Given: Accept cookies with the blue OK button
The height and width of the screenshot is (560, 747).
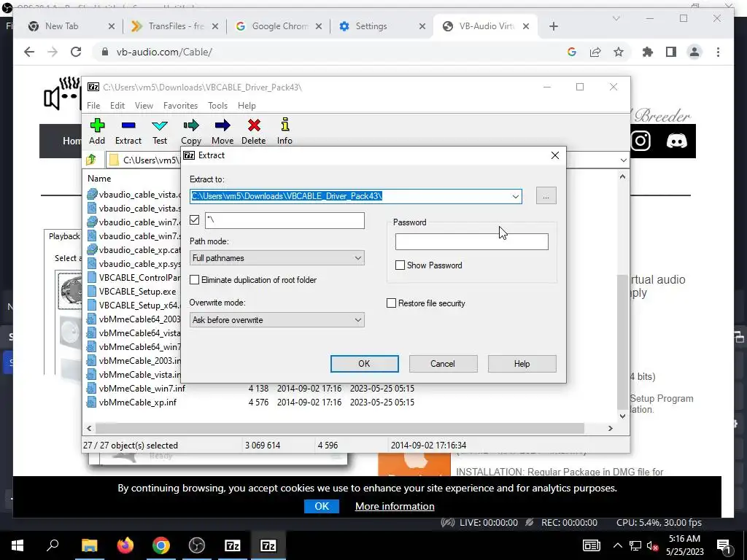Looking at the screenshot, I should click(x=322, y=506).
